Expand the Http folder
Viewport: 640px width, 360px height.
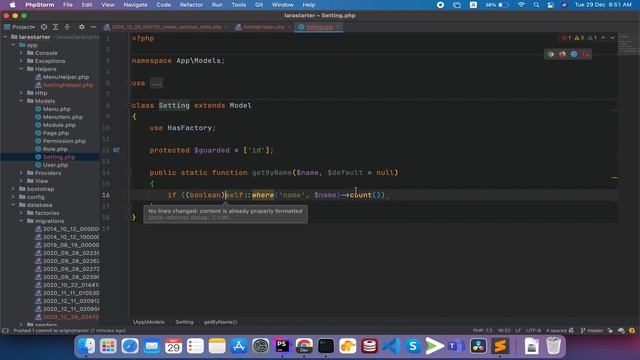coord(21,93)
